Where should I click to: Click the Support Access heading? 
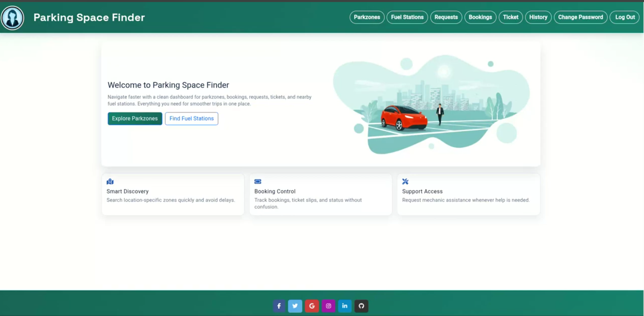422,191
